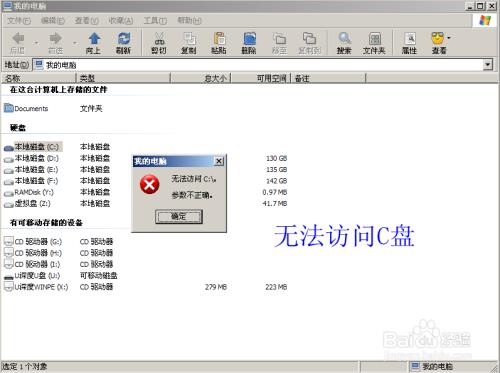Open the 文件(F) menu

click(x=19, y=21)
